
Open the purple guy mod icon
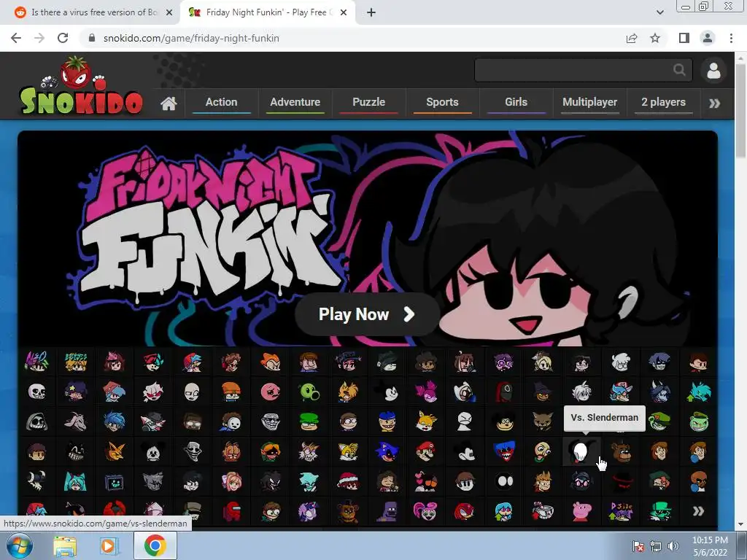click(x=387, y=511)
